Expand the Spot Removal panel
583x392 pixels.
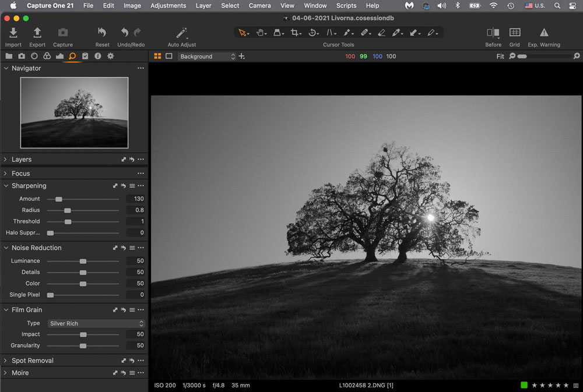[6, 361]
